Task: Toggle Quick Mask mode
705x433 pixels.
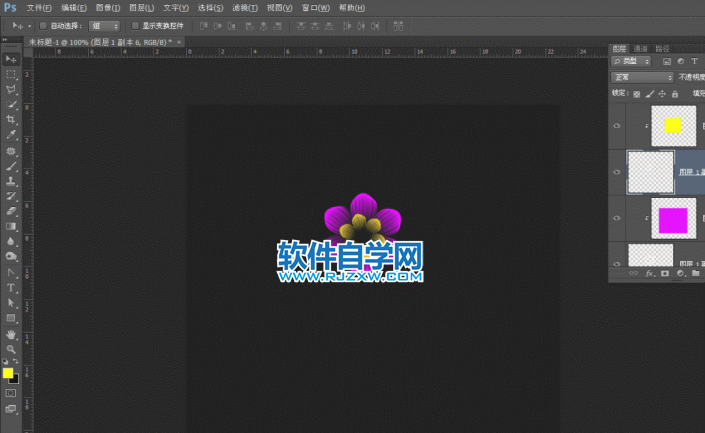Action: [11, 393]
